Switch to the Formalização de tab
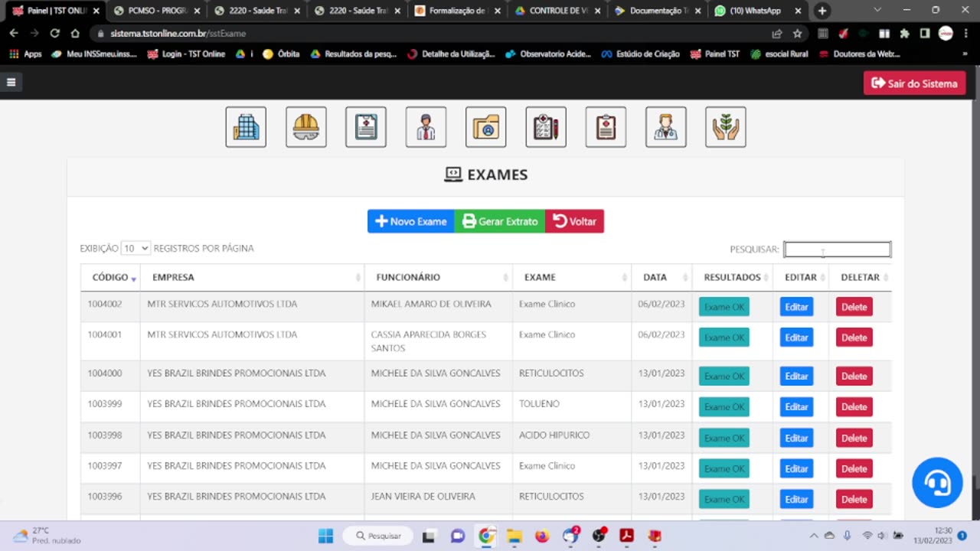980x551 pixels. coord(456,11)
